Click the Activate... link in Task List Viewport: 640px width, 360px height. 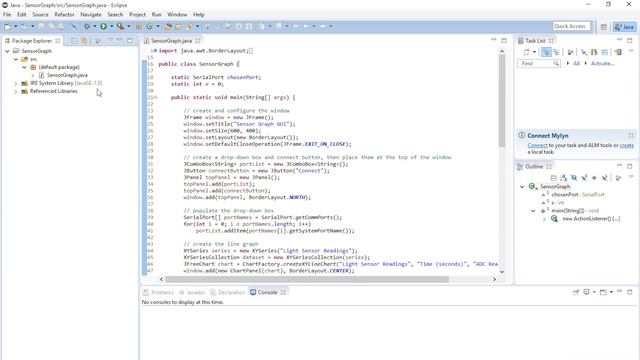[602, 64]
